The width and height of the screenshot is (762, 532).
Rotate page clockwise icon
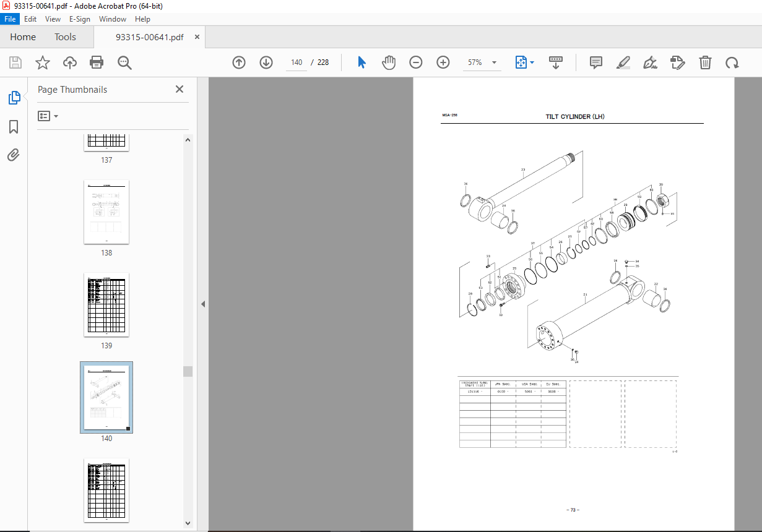(732, 62)
